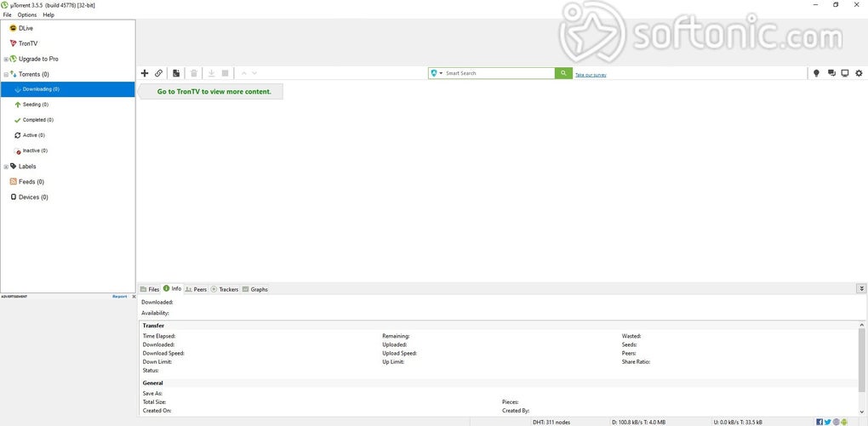Click the Add Torrent from URL link icon
This screenshot has height=426, width=868.
tap(158, 73)
